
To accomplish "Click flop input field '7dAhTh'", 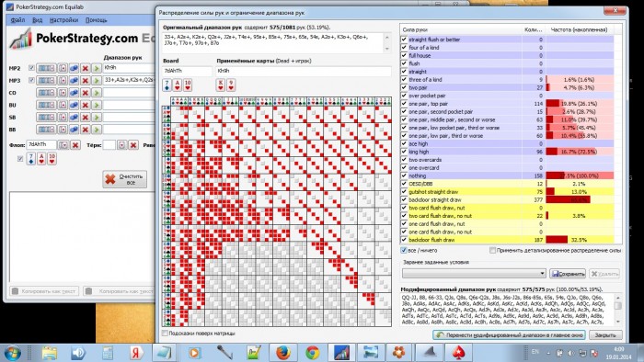I will 42,145.
